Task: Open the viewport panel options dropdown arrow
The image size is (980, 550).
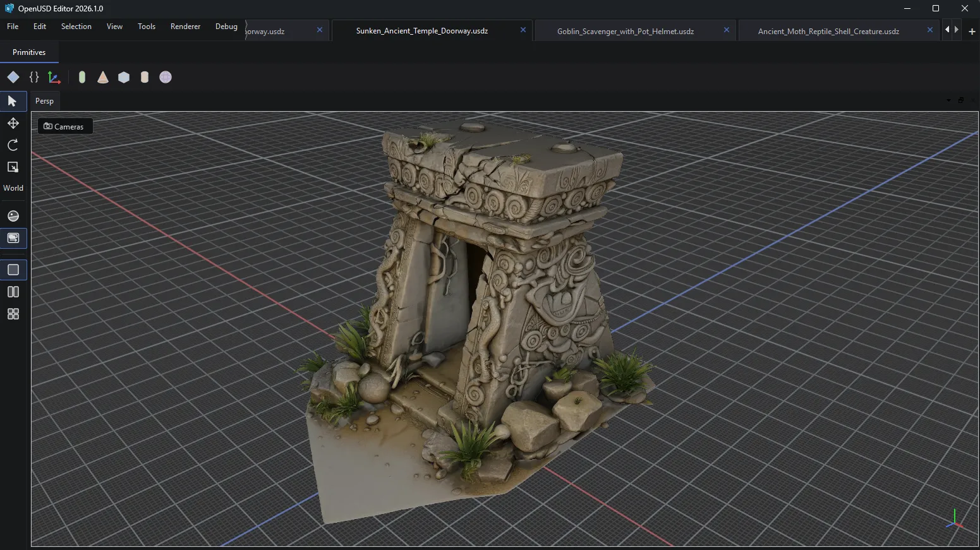Action: tap(948, 100)
